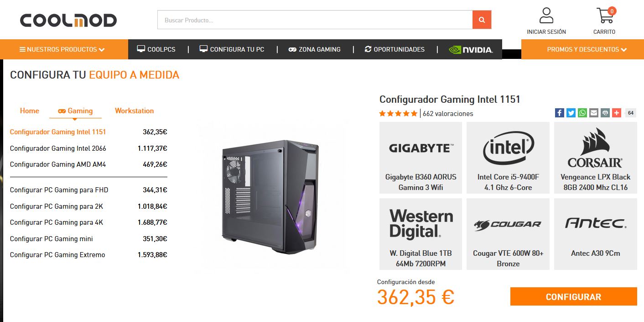Click the orange search magnifier button
Screen dimensions: 644x322
(x=482, y=20)
